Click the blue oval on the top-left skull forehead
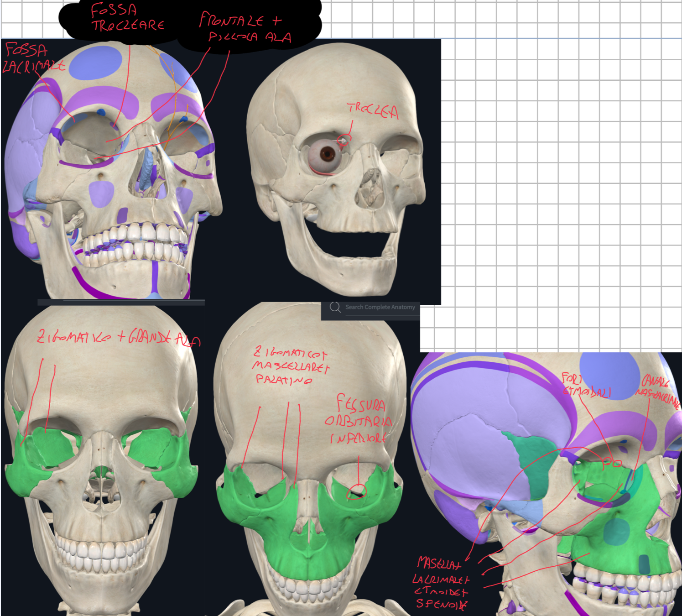682x616 pixels. (95, 62)
